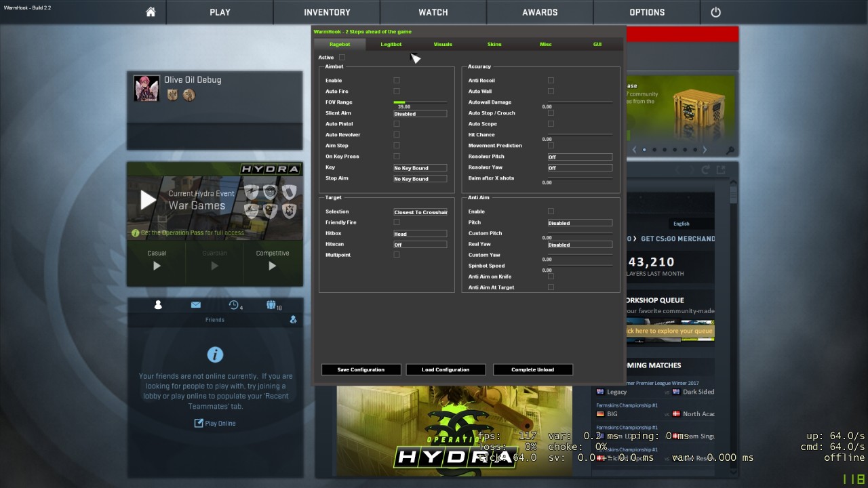Screen dimensions: 868x488
Task: Click the power quit icon
Action: (715, 12)
